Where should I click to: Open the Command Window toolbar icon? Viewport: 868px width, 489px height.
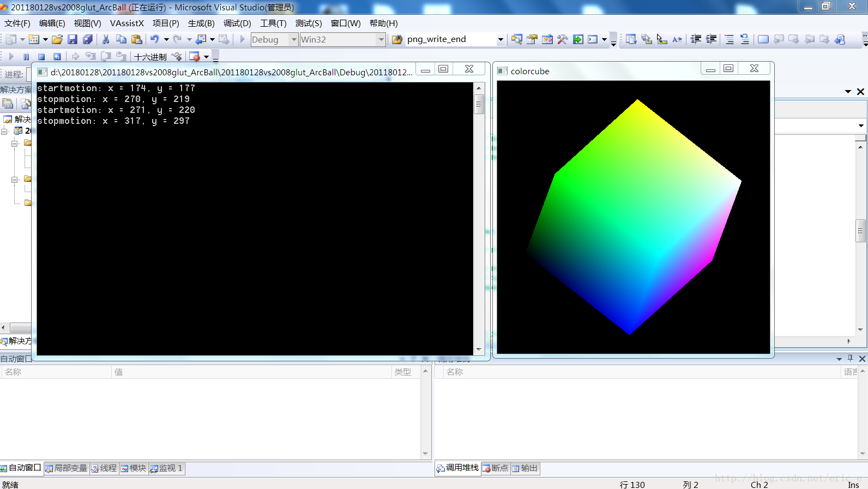tap(593, 39)
